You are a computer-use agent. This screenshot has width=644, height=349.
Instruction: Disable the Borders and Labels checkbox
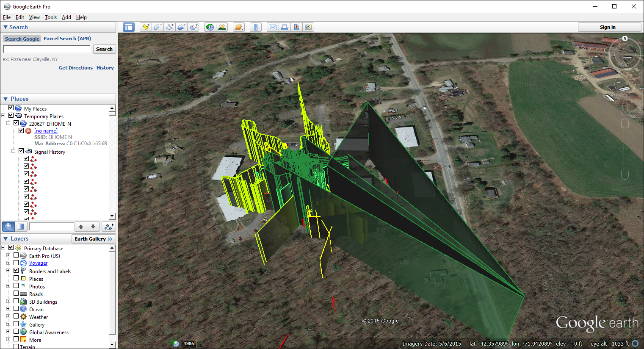pos(16,271)
